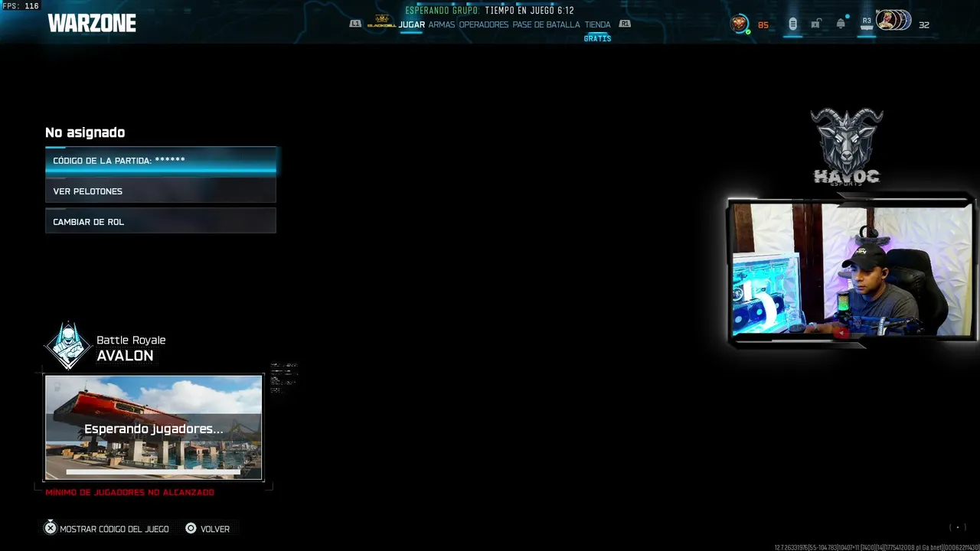Click the circle button icon beside VOLVER
This screenshot has width=980, height=551.
(x=191, y=528)
